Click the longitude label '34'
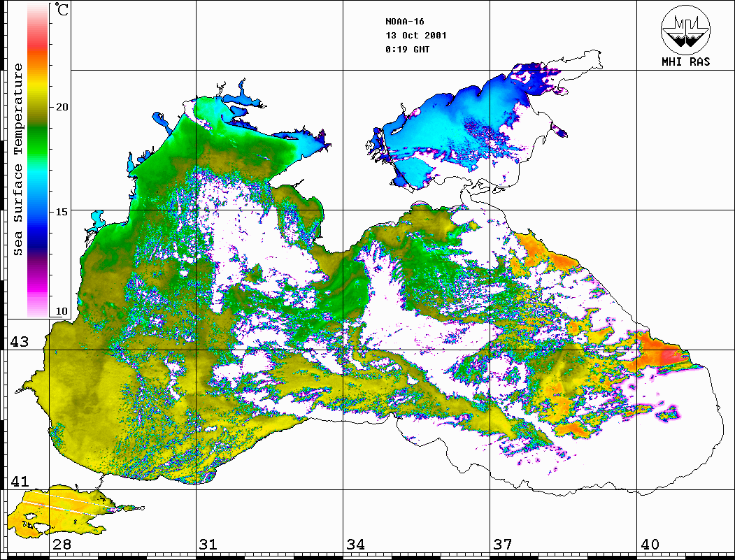Screen dimensions: 735x560 point(355,545)
